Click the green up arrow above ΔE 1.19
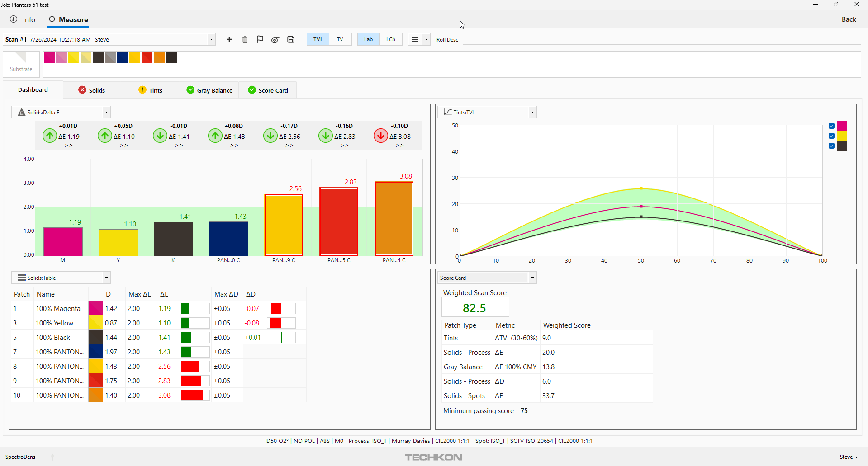The width and height of the screenshot is (868, 466). 49,136
